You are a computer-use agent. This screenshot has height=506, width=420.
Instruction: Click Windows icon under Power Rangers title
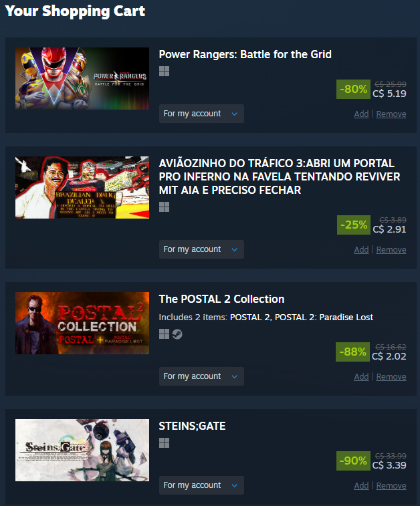tap(164, 72)
